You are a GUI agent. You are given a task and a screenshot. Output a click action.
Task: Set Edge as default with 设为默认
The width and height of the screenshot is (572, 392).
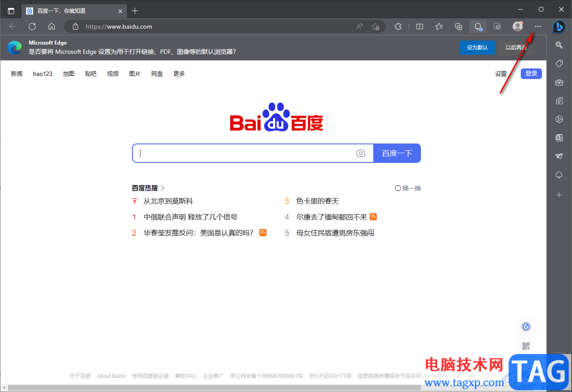[x=477, y=48]
